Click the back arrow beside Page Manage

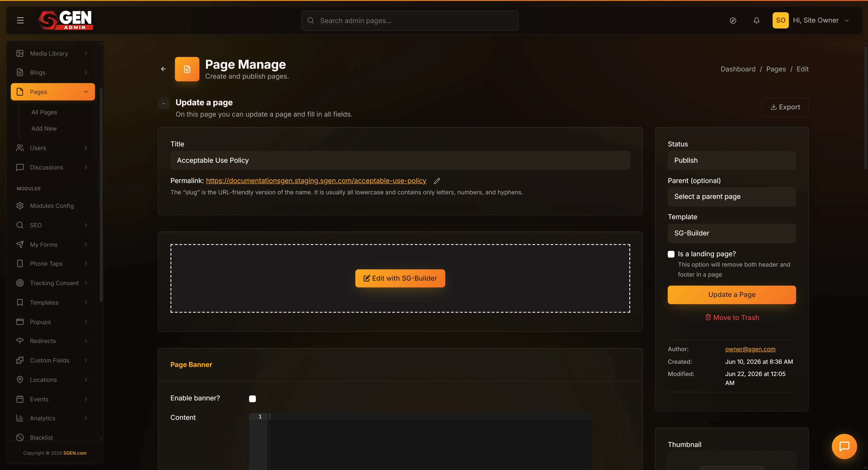(x=163, y=69)
